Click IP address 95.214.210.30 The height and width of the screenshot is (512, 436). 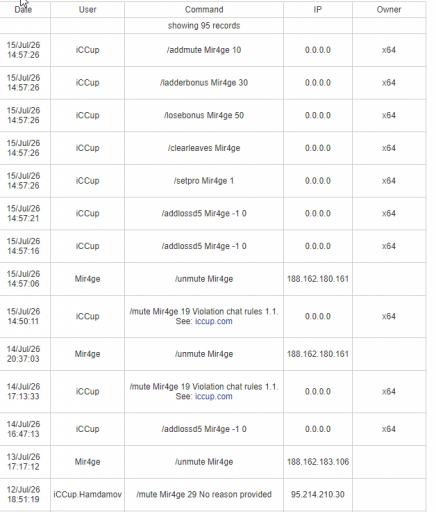[x=318, y=494]
